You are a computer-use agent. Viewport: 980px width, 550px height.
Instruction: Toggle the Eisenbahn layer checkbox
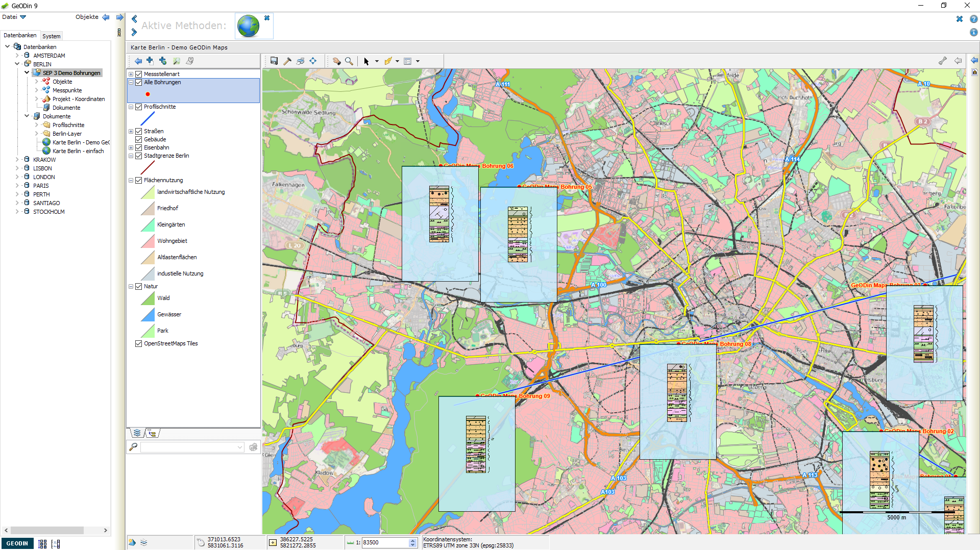click(x=138, y=147)
